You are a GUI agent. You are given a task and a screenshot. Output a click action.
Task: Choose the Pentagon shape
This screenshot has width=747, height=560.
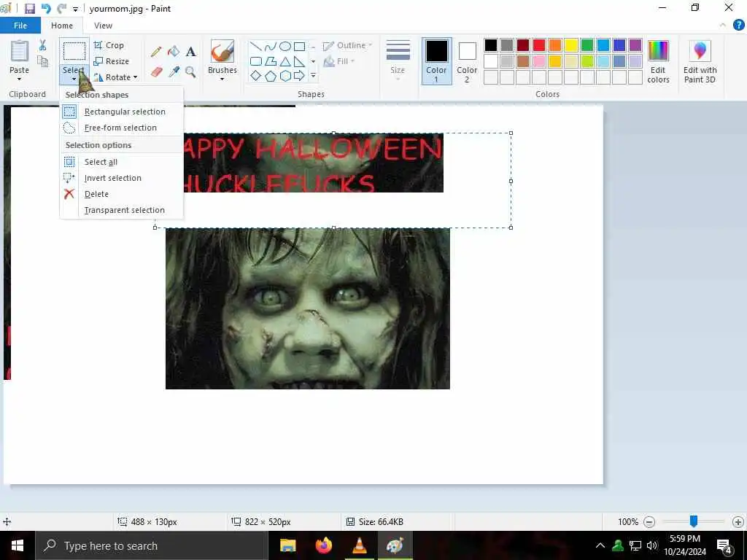271,76
